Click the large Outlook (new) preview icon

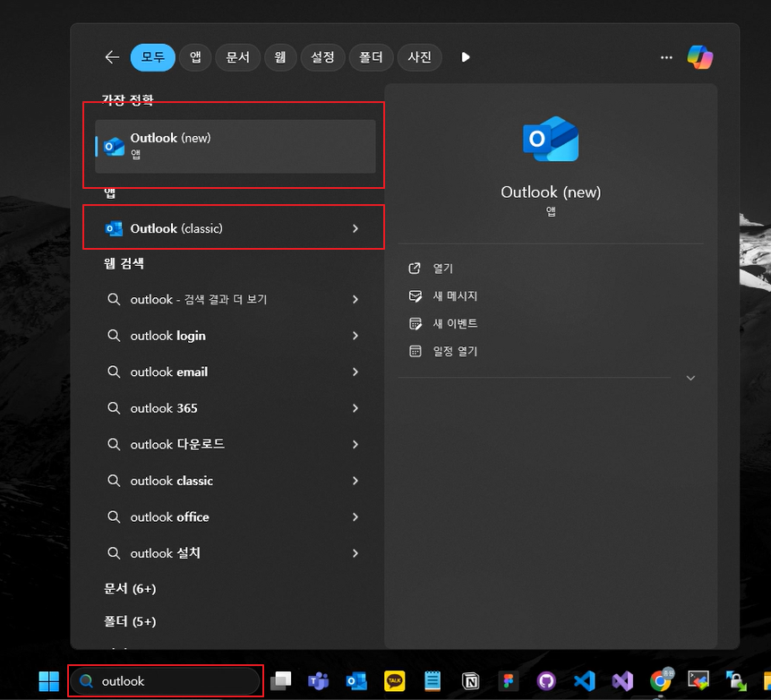[x=551, y=139]
